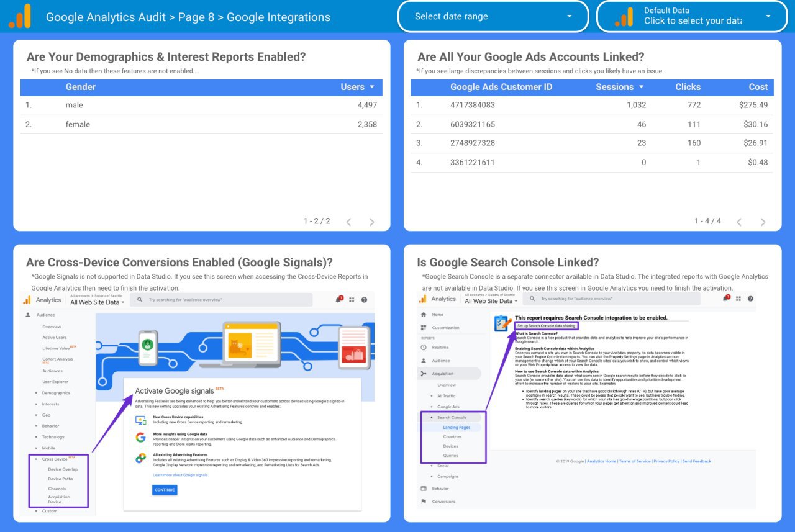Click Behavior icon in Search Console image

pyautogui.click(x=424, y=489)
